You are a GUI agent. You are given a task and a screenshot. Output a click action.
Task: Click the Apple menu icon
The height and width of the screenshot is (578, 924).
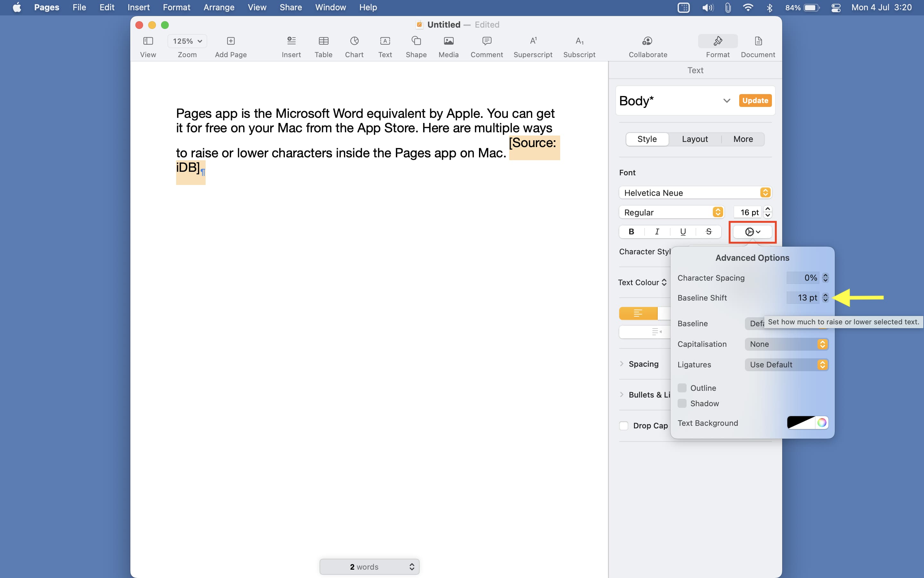pyautogui.click(x=17, y=7)
